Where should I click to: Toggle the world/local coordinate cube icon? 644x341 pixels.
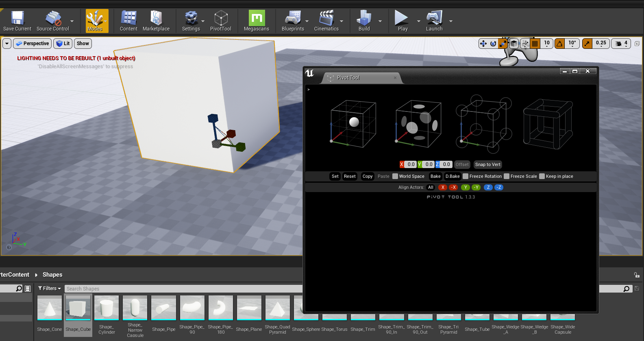(x=514, y=44)
